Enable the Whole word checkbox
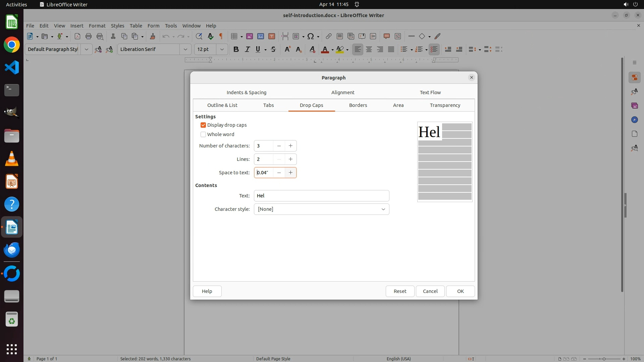 click(203, 134)
